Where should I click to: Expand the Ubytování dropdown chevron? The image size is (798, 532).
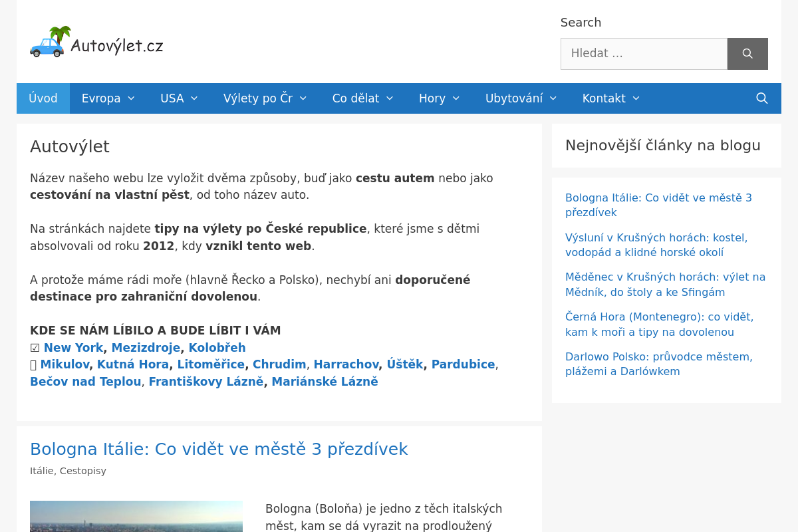pos(553,98)
